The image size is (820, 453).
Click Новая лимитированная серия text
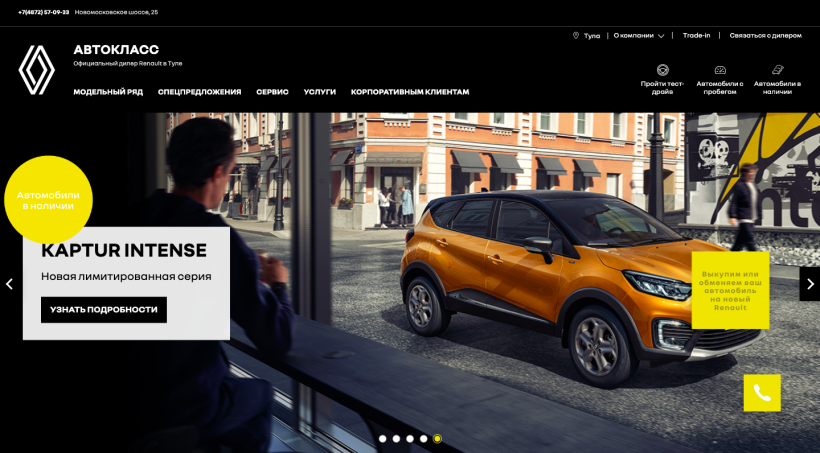click(x=126, y=276)
